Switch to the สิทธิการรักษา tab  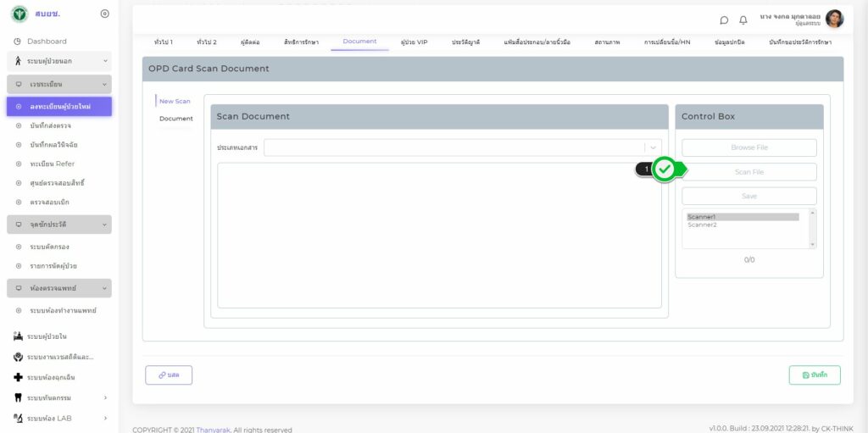click(x=301, y=42)
